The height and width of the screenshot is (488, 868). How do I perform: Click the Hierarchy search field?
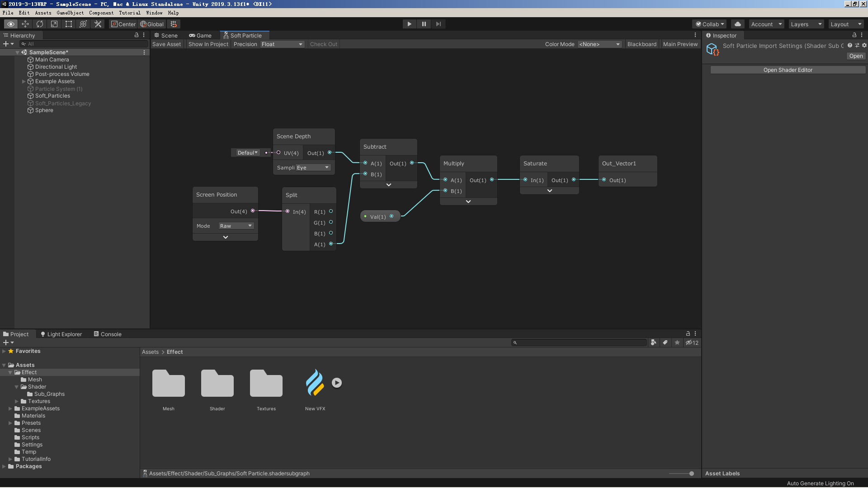point(84,44)
